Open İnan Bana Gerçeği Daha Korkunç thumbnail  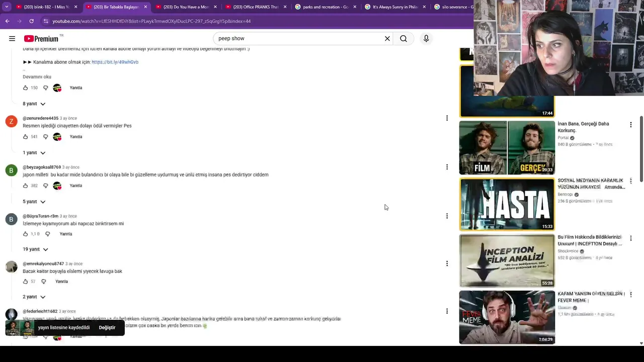coord(507,148)
